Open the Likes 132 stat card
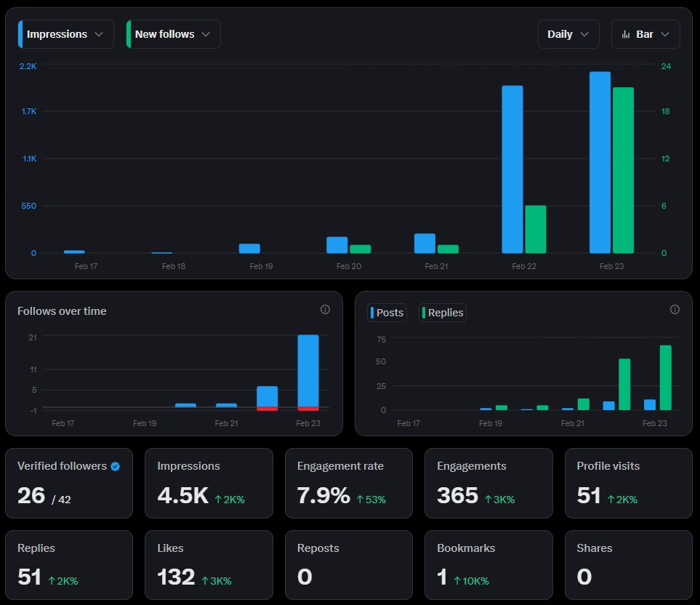Viewport: 700px width, 605px height. (x=209, y=565)
